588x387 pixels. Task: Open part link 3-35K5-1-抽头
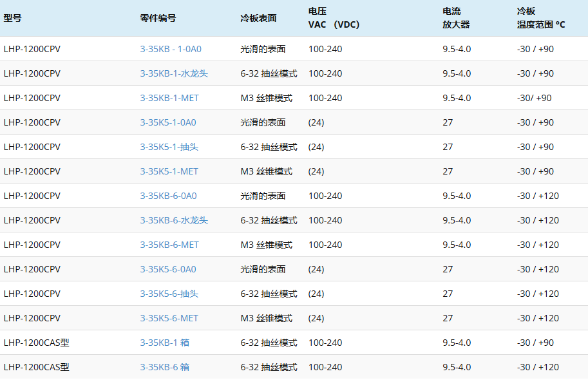click(x=169, y=147)
